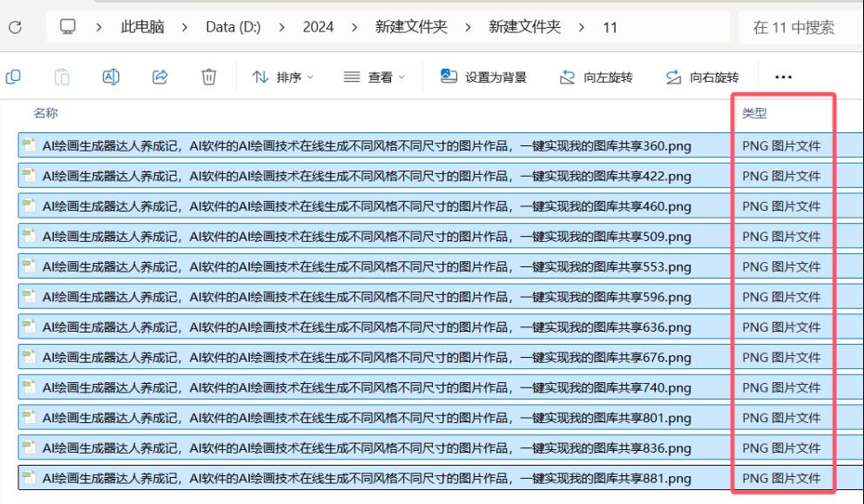Click 设置为背景 button
Image resolution: width=864 pixels, height=504 pixels.
coord(483,77)
